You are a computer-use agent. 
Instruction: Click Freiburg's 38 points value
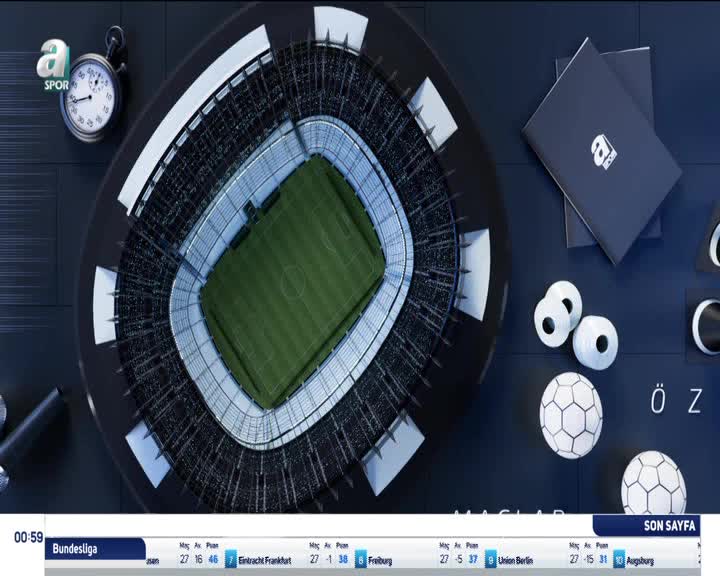[342, 560]
